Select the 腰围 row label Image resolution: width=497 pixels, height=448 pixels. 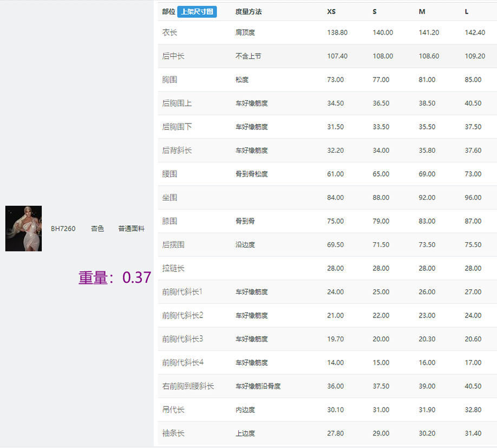169,174
